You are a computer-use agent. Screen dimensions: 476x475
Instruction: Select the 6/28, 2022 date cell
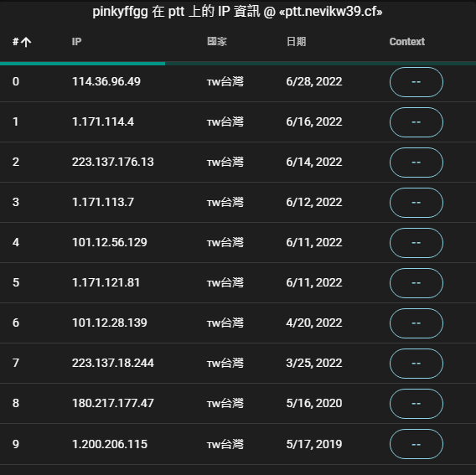[314, 81]
